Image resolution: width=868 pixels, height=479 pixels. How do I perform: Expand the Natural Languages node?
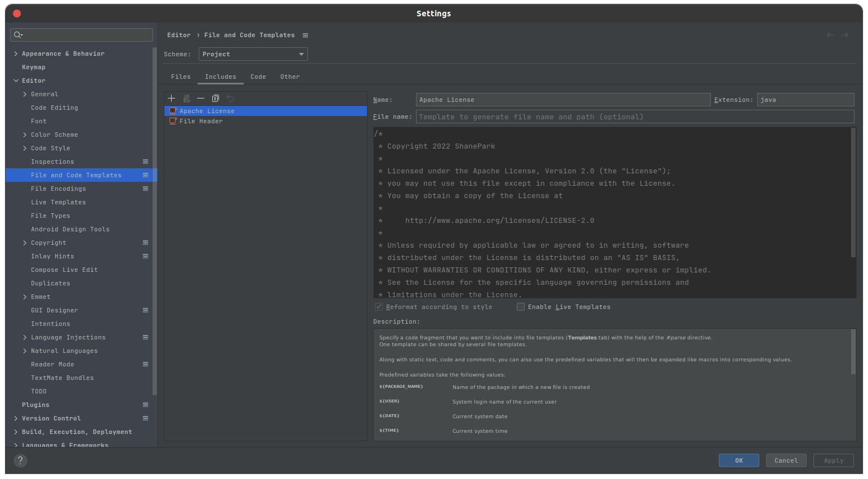pyautogui.click(x=25, y=351)
